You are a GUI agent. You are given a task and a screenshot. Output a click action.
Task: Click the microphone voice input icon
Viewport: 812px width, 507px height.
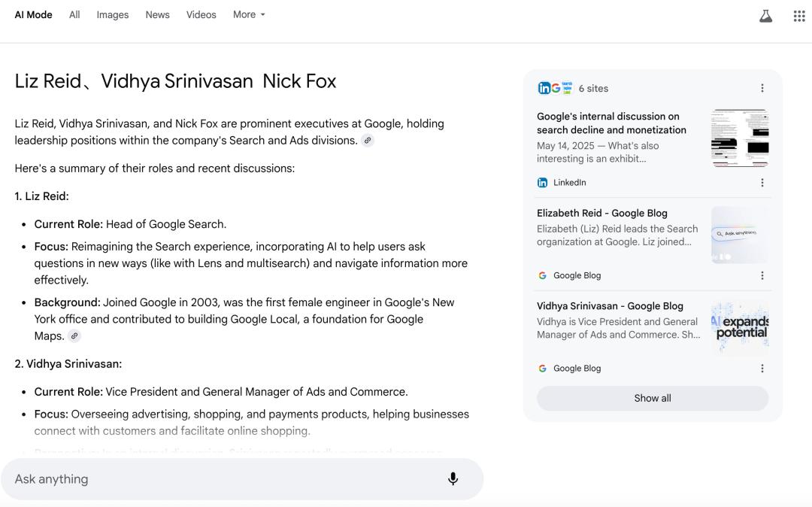coord(453,479)
